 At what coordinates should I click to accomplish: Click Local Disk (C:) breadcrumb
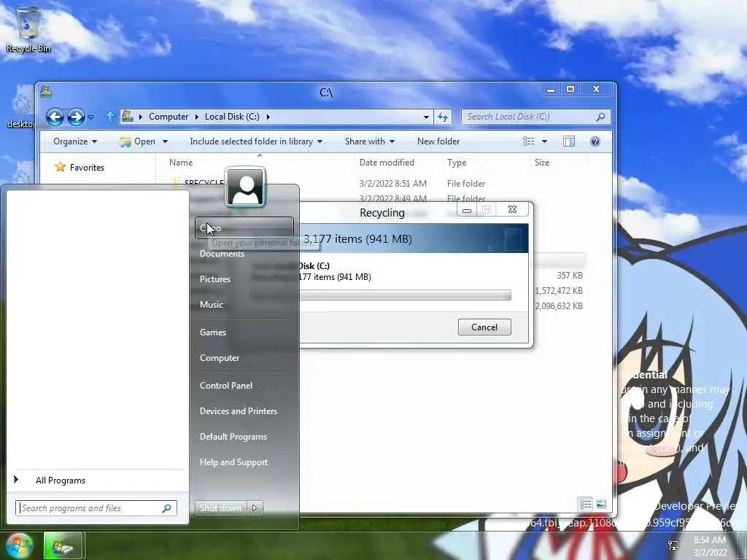point(232,117)
